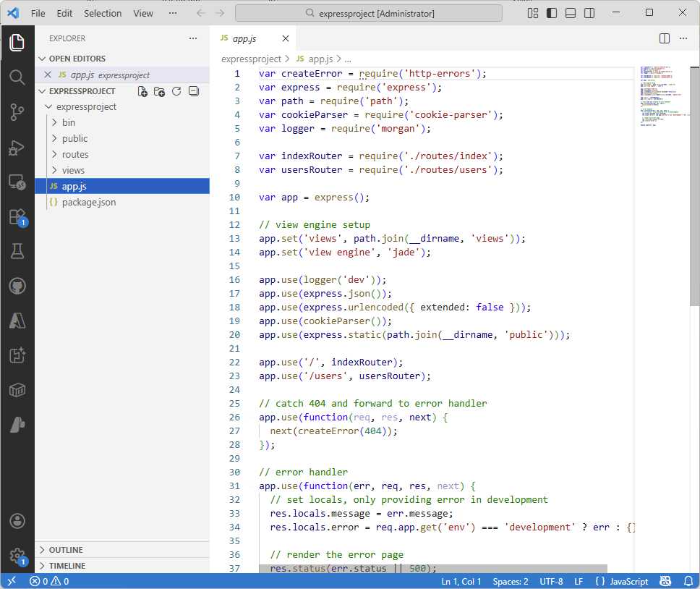Open the View menu

[143, 14]
